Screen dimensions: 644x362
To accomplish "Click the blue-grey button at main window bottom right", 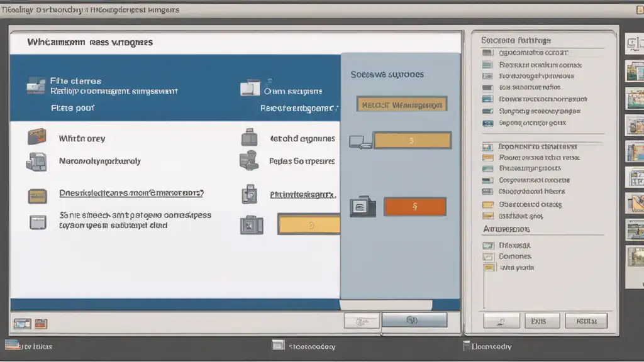I will pyautogui.click(x=414, y=320).
